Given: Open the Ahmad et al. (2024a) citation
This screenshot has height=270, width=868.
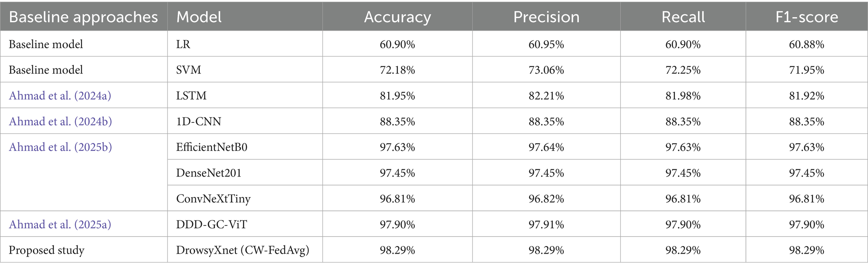Looking at the screenshot, I should click(60, 96).
